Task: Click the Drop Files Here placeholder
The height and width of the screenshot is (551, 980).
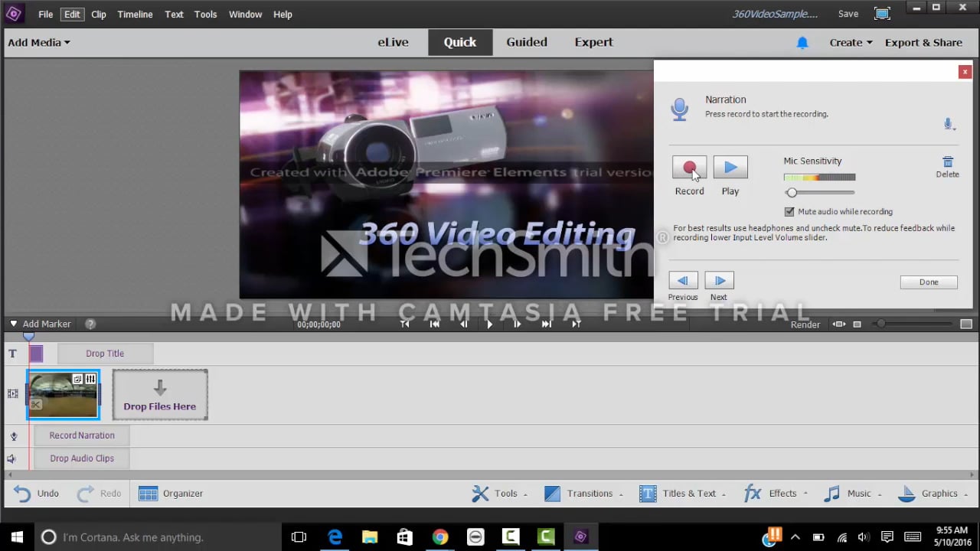Action: (x=160, y=395)
